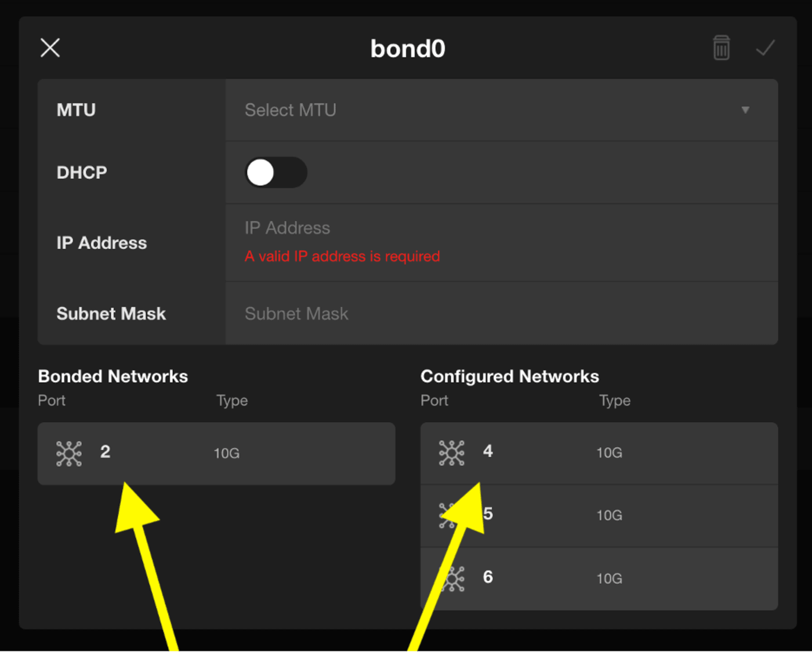Click the network icon for port 4
The height and width of the screenshot is (652, 812).
(452, 453)
